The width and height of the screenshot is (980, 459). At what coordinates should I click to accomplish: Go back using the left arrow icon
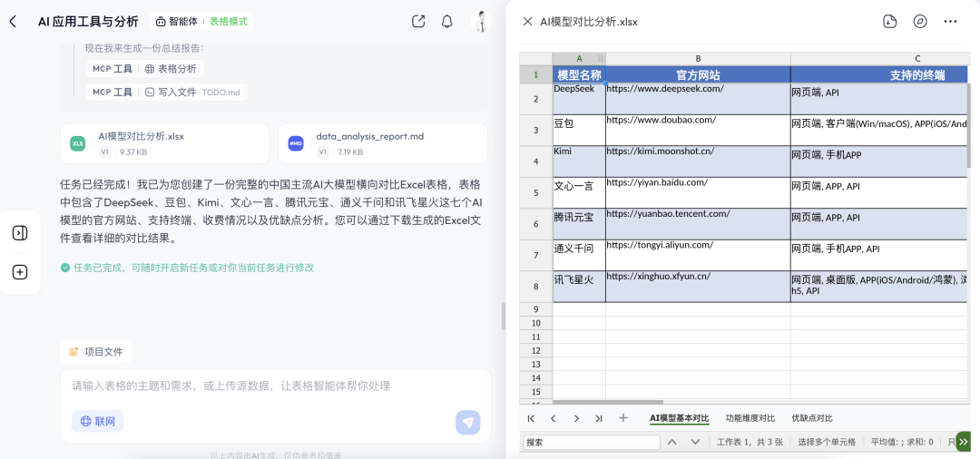click(13, 21)
